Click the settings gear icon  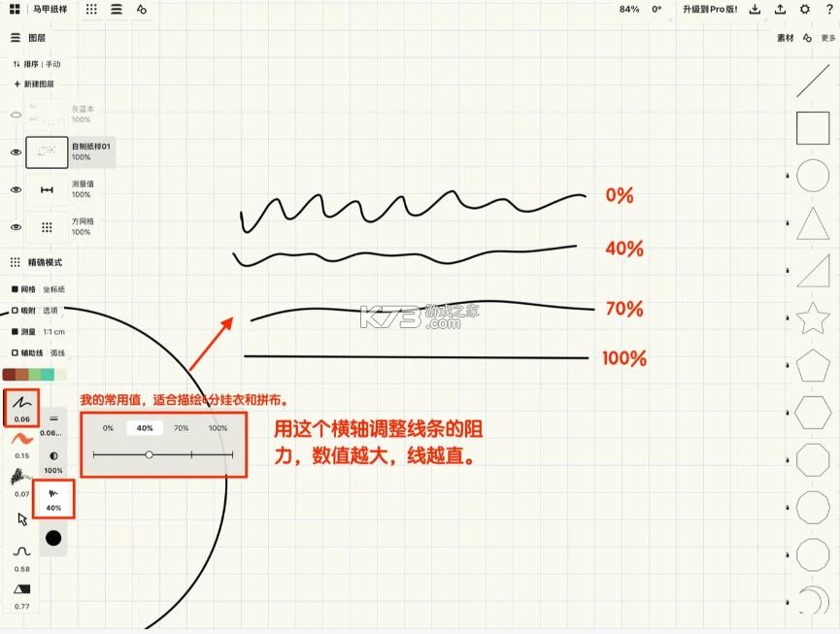coord(804,9)
